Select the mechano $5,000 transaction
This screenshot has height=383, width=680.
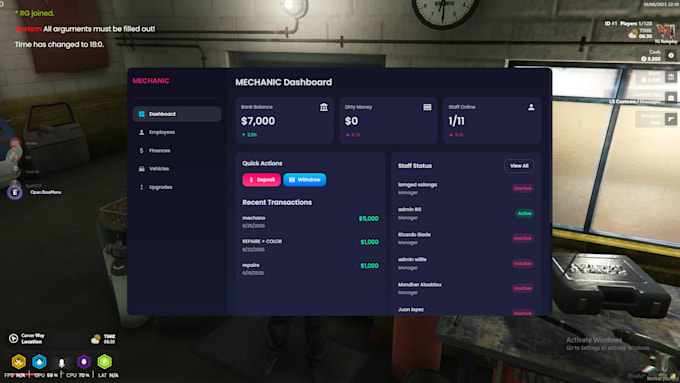311,222
